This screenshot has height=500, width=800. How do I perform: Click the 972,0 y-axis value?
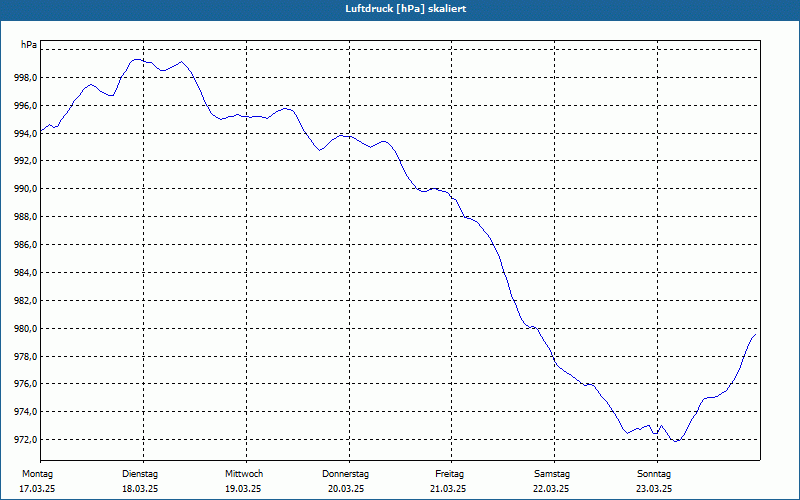point(26,440)
